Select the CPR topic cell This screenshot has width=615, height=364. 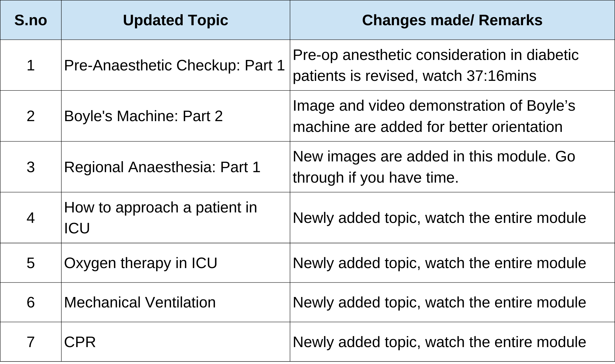[x=80, y=342]
